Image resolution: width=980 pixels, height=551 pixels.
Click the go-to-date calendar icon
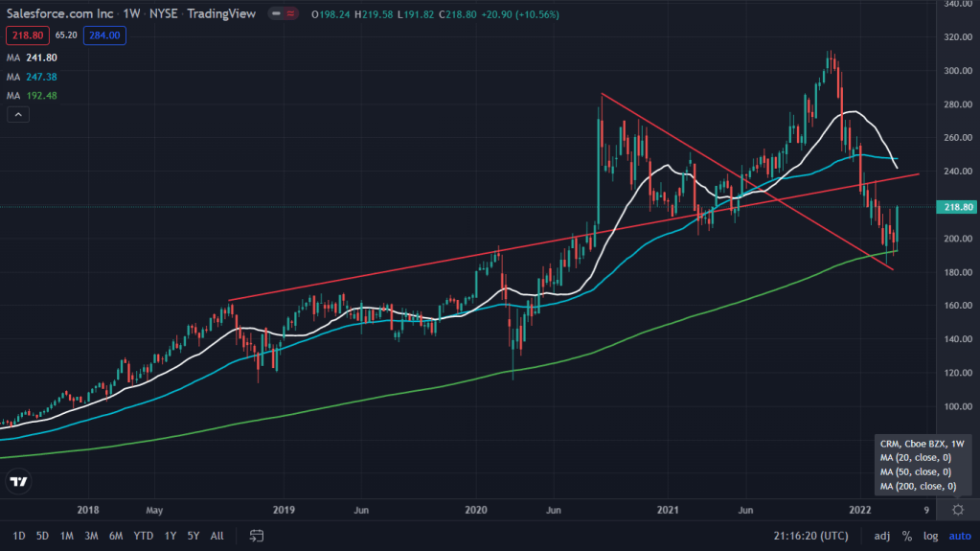pos(257,535)
